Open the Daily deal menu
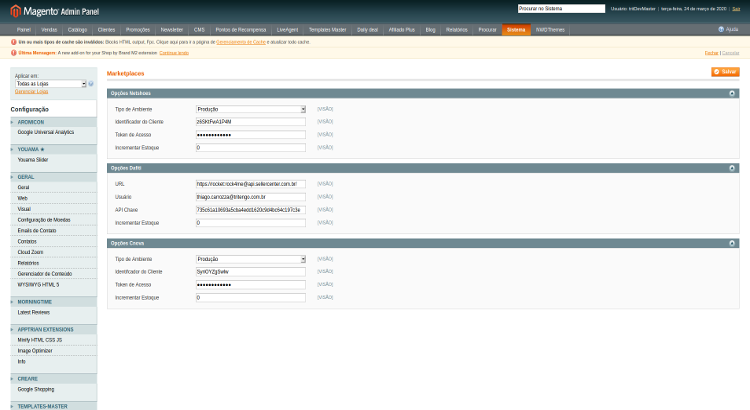The width and height of the screenshot is (750, 410). (x=367, y=30)
